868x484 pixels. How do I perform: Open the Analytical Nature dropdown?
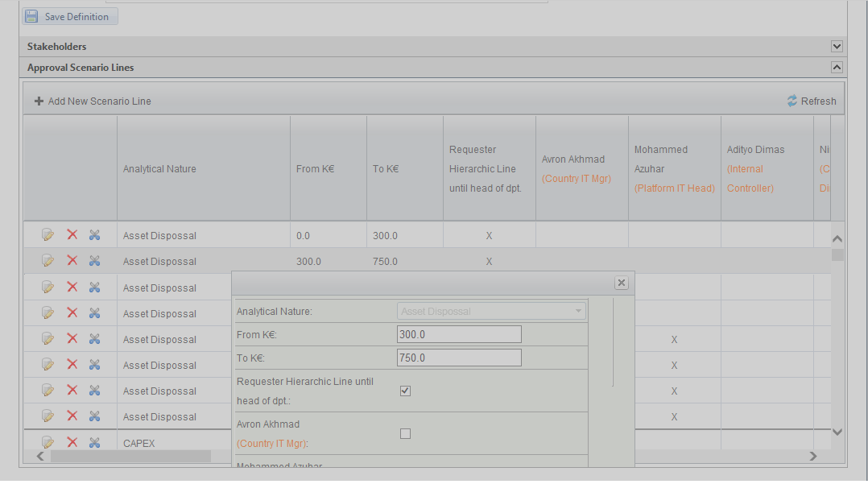click(x=577, y=311)
